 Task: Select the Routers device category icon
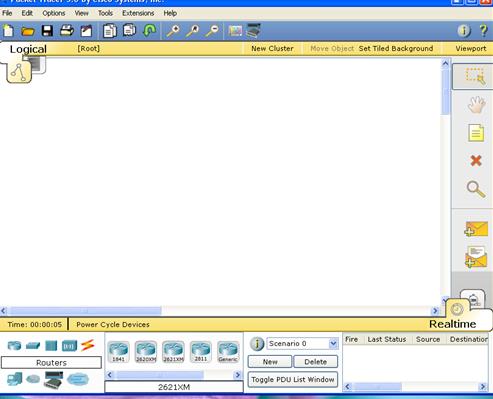(14, 346)
